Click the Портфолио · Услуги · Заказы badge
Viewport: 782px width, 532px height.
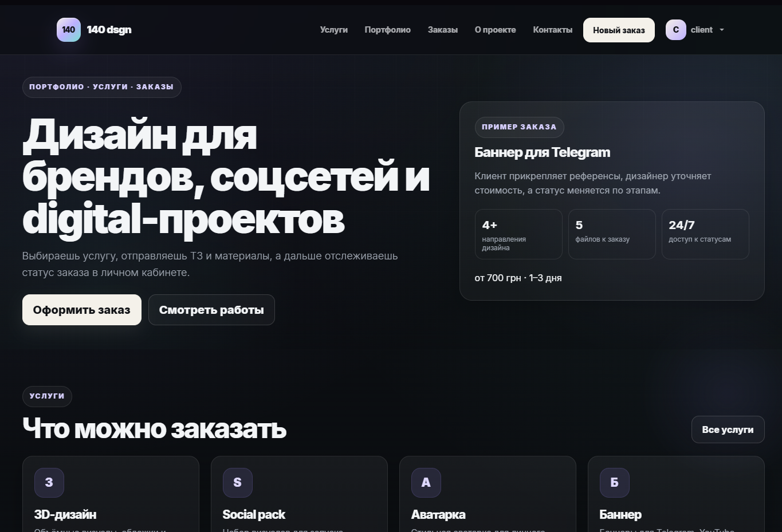coord(102,87)
